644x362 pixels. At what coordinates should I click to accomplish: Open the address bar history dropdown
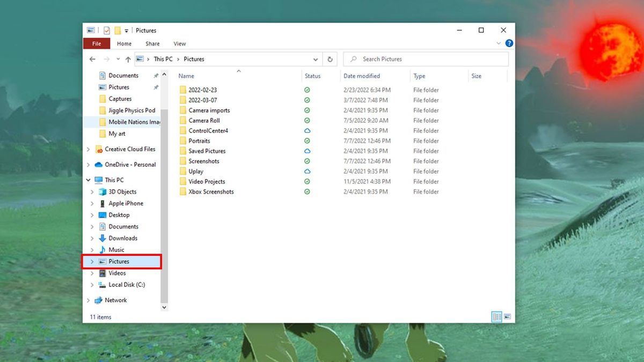pyautogui.click(x=316, y=59)
